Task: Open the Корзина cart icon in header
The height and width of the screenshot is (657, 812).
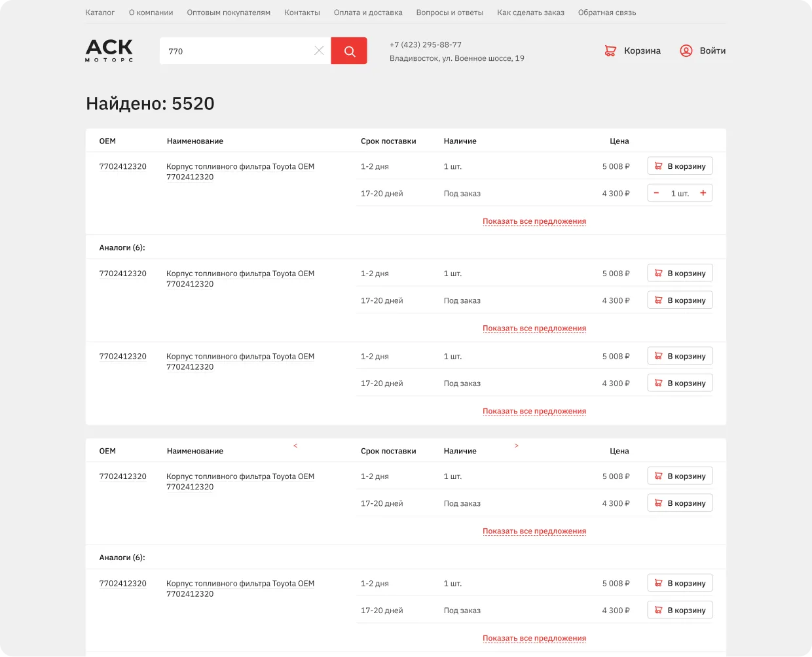Action: coord(610,50)
